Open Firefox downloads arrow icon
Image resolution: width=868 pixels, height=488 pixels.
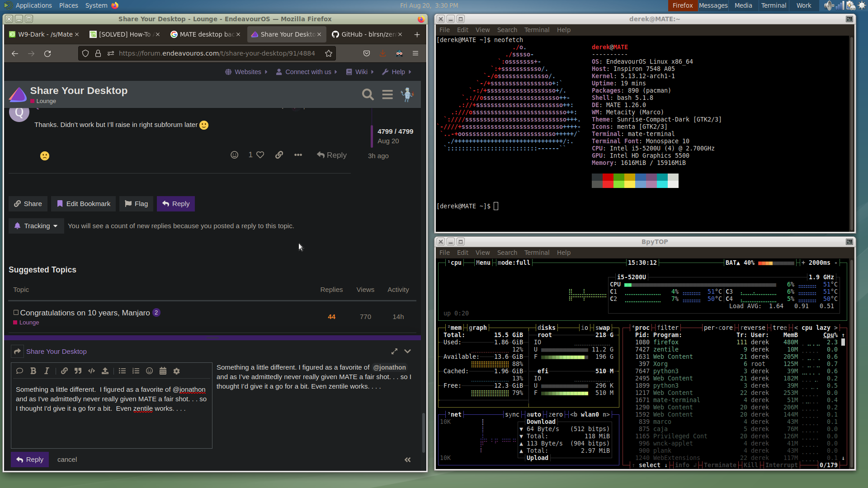pos(382,53)
